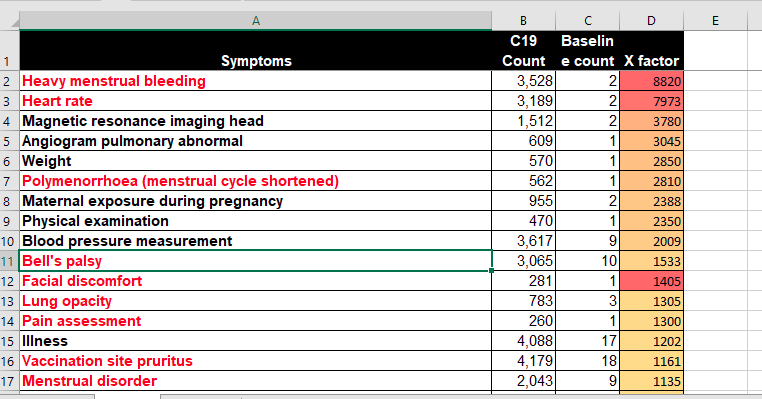Click the Symptoms header cell
Image resolution: width=762 pixels, height=399 pixels.
pos(256,51)
